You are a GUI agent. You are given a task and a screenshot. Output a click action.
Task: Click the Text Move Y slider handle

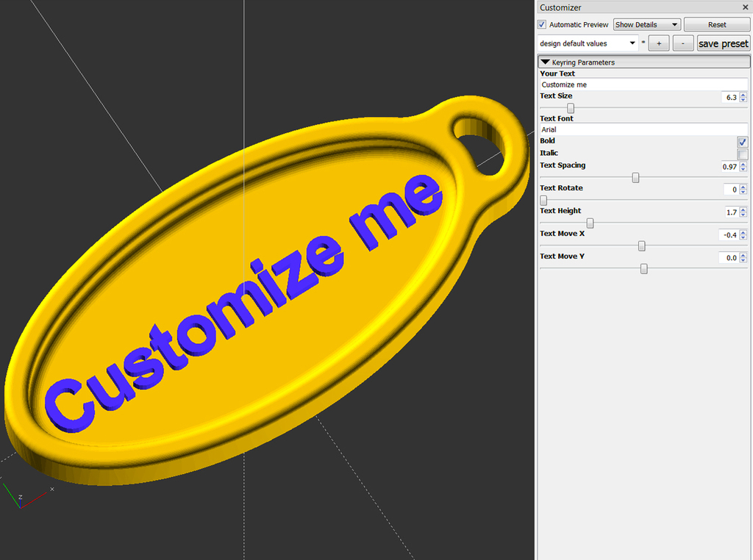click(643, 268)
